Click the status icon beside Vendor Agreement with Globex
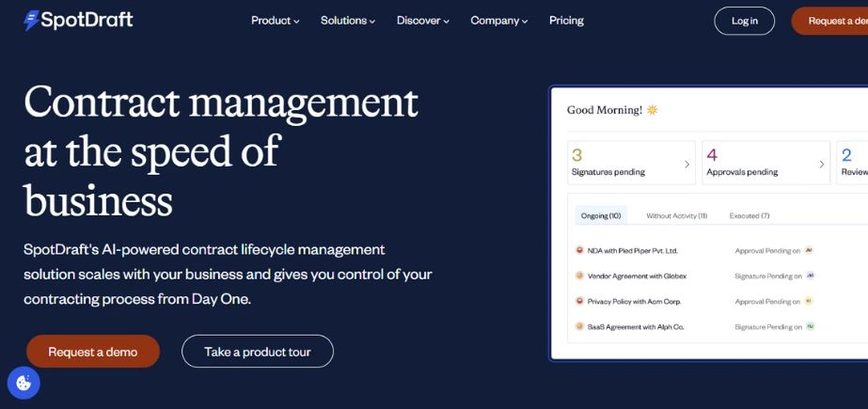Image resolution: width=868 pixels, height=409 pixels. (579, 275)
